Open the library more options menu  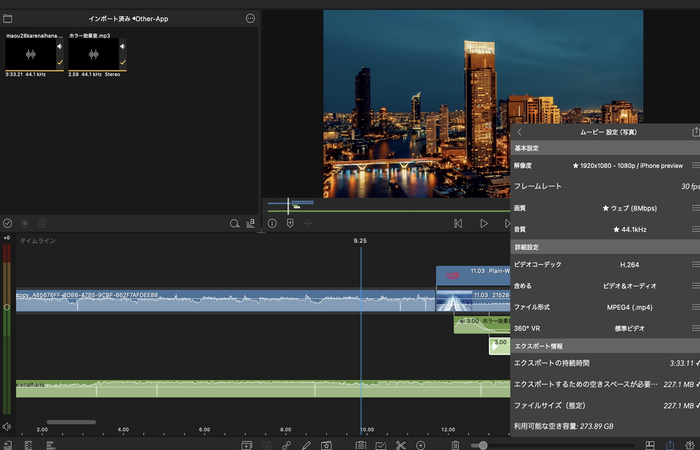(250, 18)
